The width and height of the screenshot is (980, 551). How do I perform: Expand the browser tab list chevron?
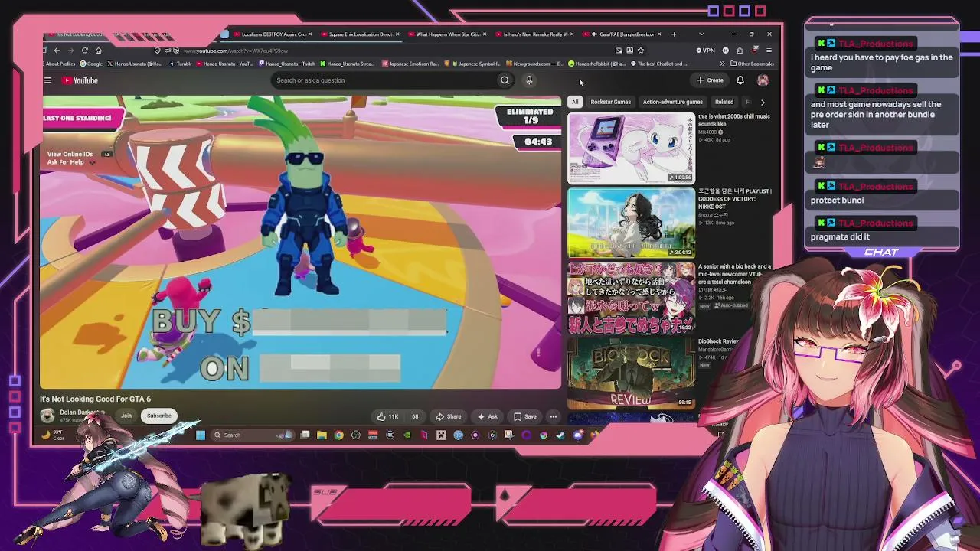tap(701, 34)
